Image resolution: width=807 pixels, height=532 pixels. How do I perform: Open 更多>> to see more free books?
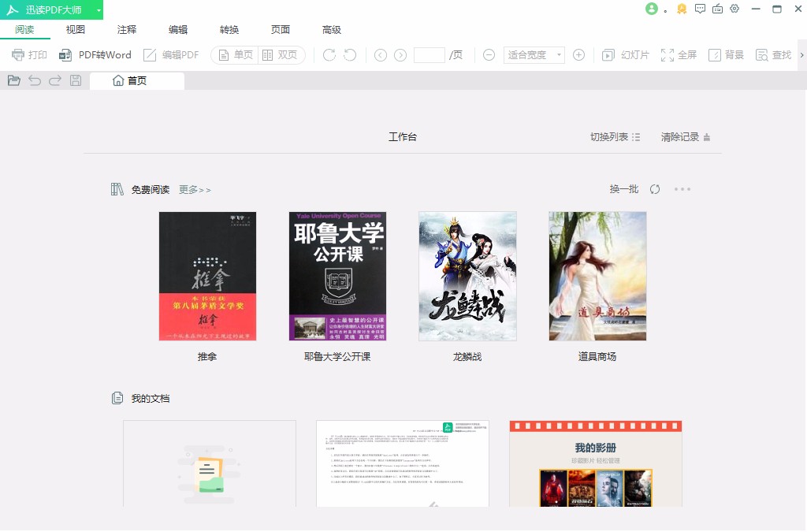[194, 188]
